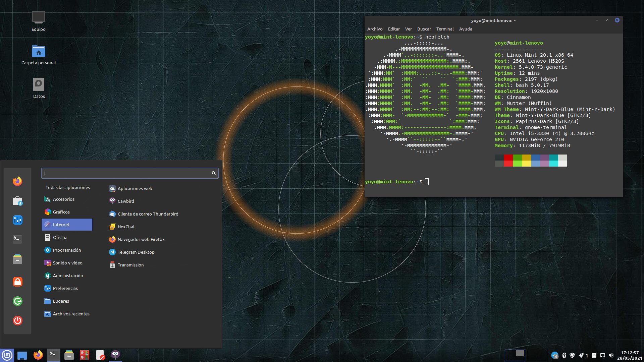Select the Preferencias category
The height and width of the screenshot is (362, 644).
[x=65, y=288]
